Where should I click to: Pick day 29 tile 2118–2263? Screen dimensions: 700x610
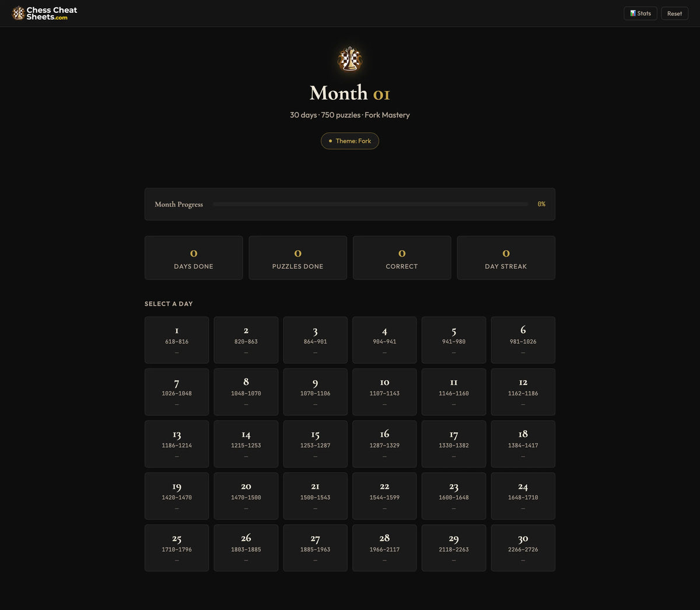coord(454,548)
